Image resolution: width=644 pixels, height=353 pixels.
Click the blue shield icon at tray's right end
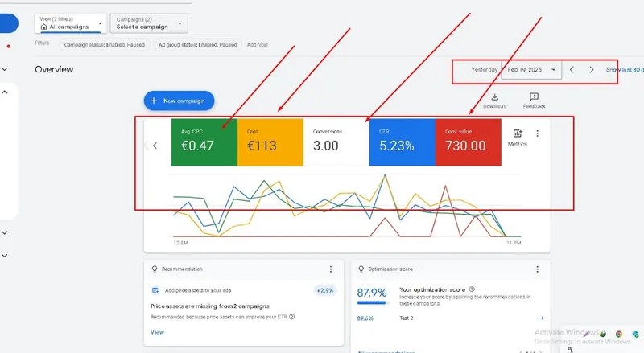coord(635,335)
